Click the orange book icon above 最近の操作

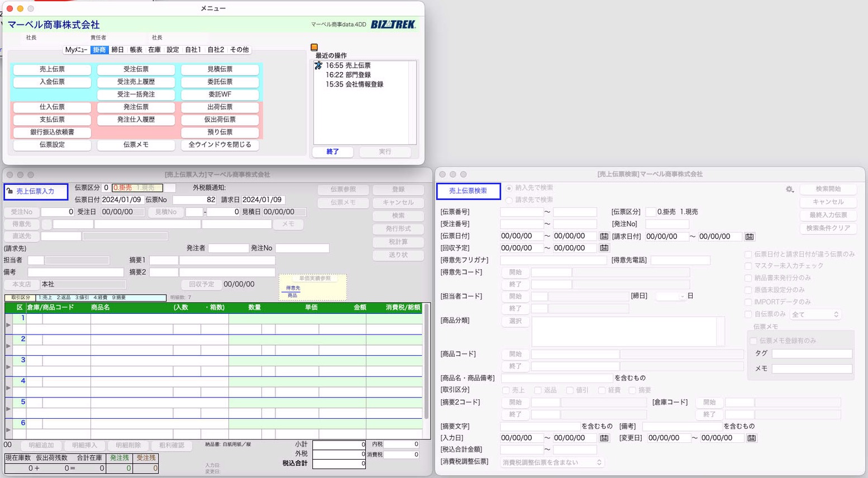(314, 47)
